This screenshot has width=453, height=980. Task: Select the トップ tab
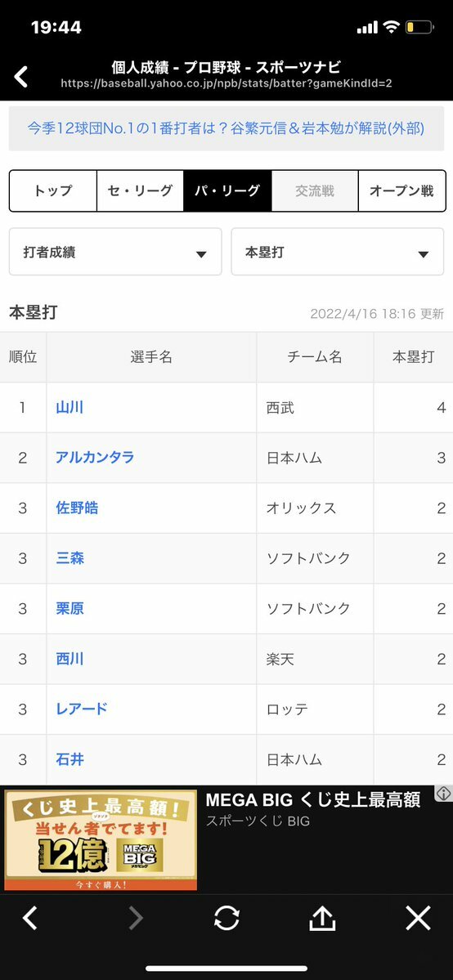[x=53, y=190]
